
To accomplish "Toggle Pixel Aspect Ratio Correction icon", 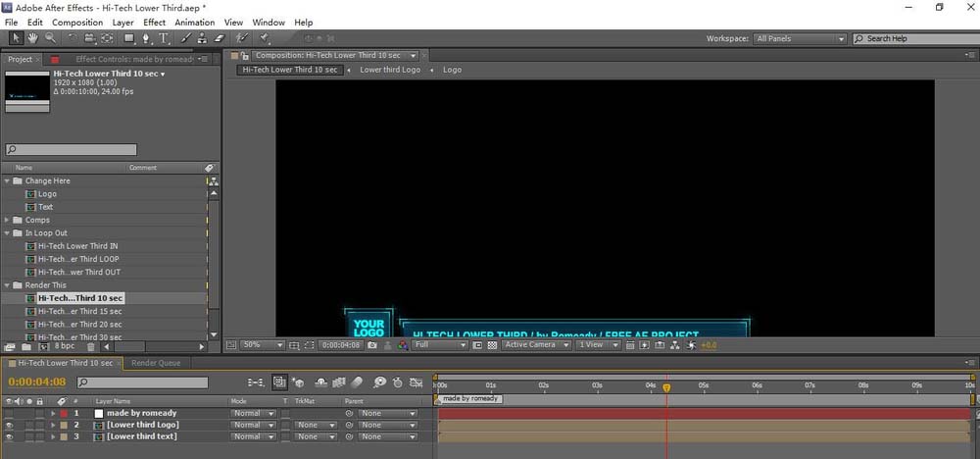I will point(630,344).
